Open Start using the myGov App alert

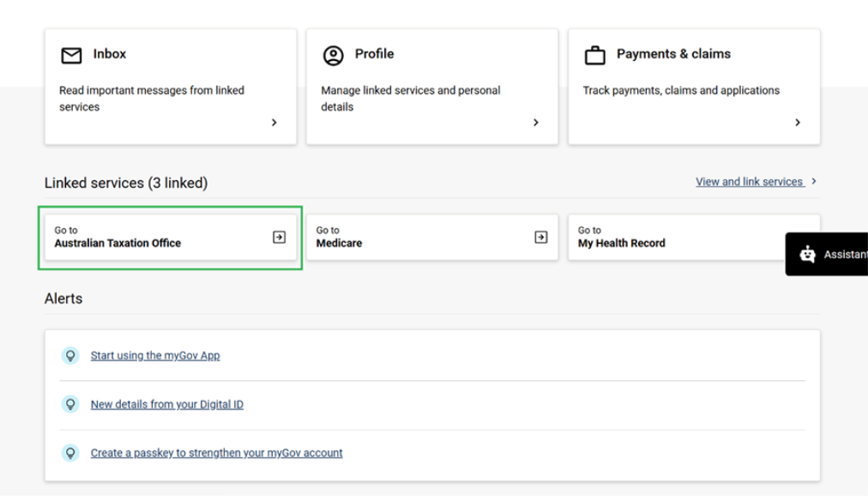pos(155,355)
